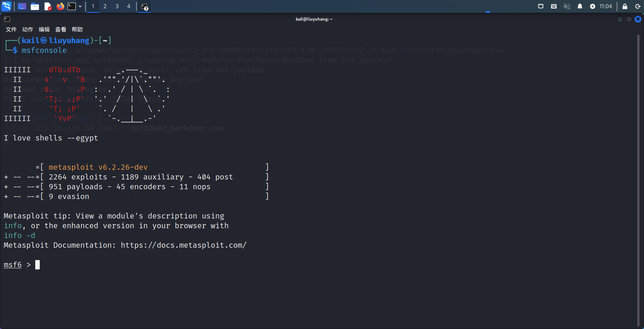Close the terminal window
Viewport: 644px width, 329px height.
tap(638, 19)
